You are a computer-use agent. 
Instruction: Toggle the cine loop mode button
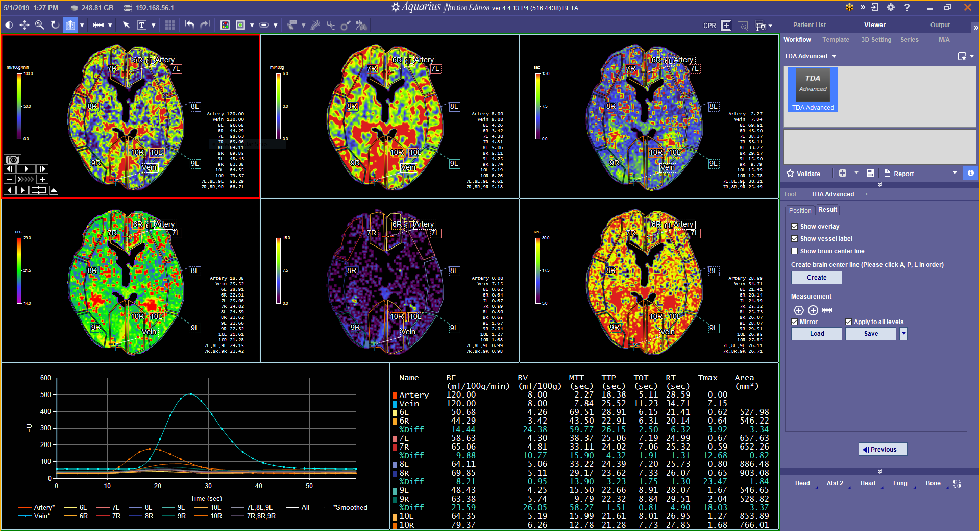[39, 190]
